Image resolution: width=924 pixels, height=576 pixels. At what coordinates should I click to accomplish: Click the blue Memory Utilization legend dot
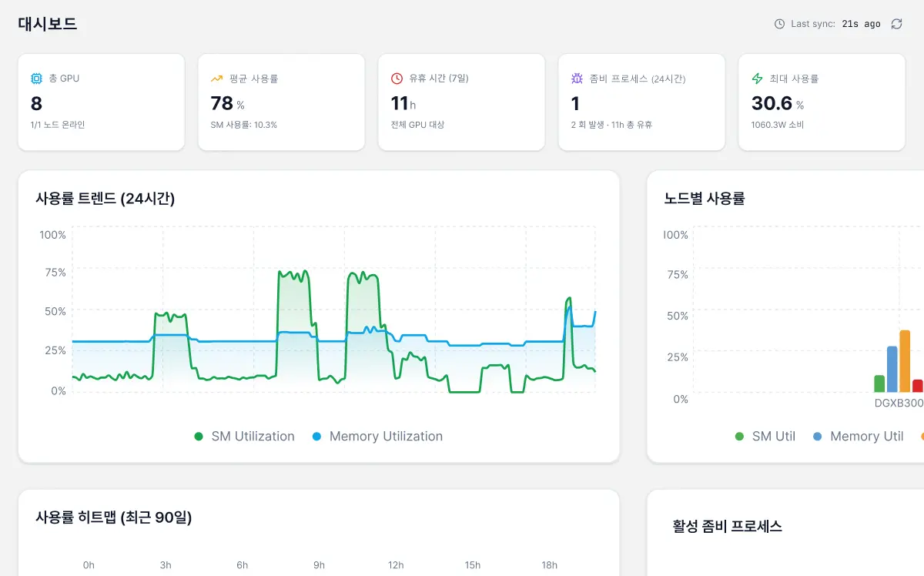[x=316, y=437]
